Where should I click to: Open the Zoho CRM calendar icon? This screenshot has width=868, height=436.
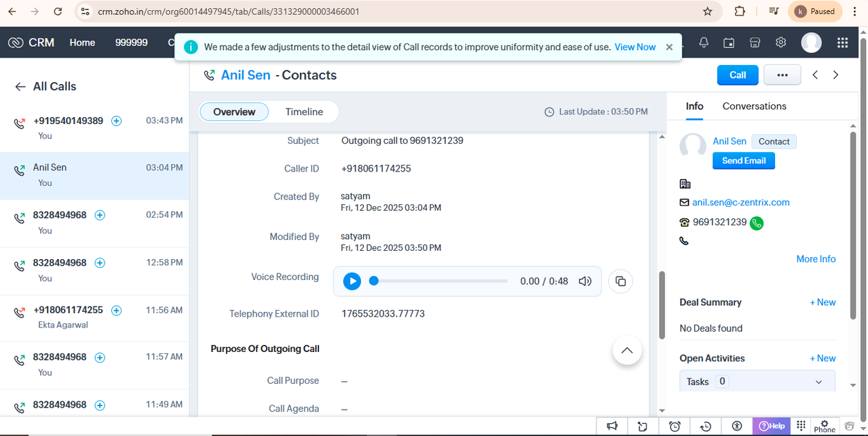[x=728, y=42]
